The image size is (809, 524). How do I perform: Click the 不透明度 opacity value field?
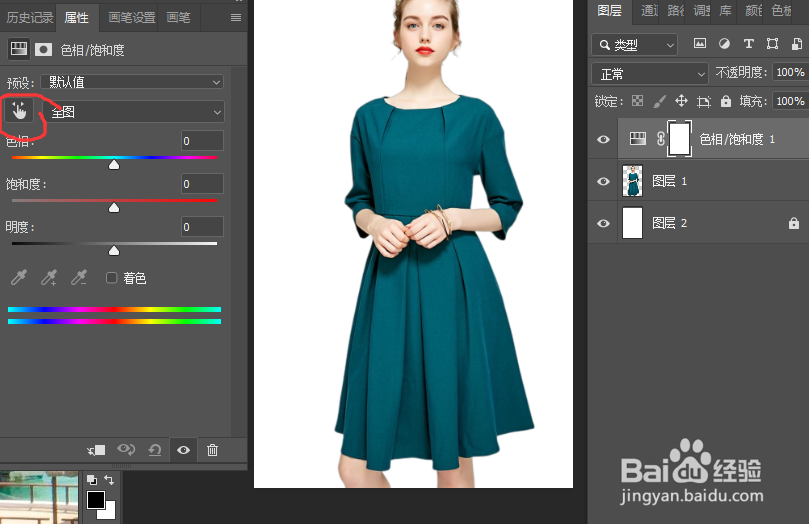[x=790, y=72]
